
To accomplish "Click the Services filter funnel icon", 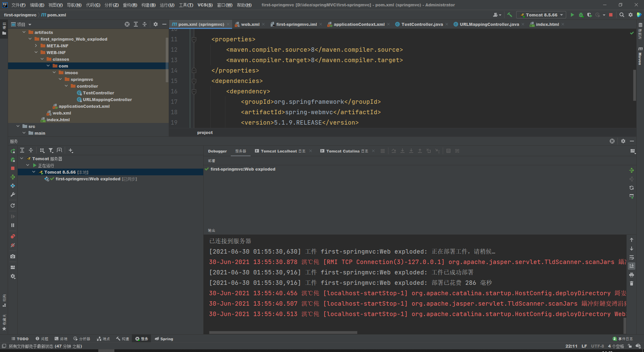I will tap(51, 150).
